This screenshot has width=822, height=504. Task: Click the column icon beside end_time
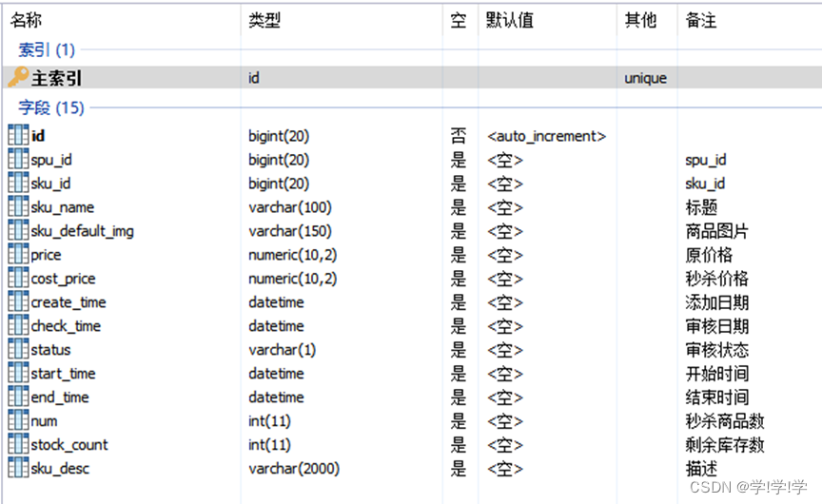tap(18, 397)
